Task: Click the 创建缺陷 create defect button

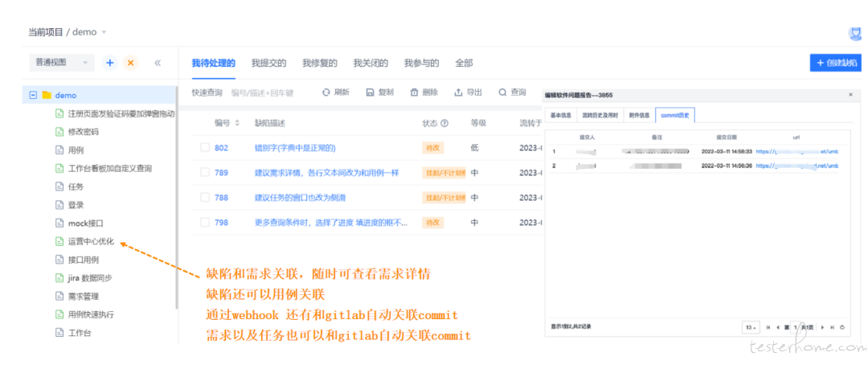Action: click(837, 63)
